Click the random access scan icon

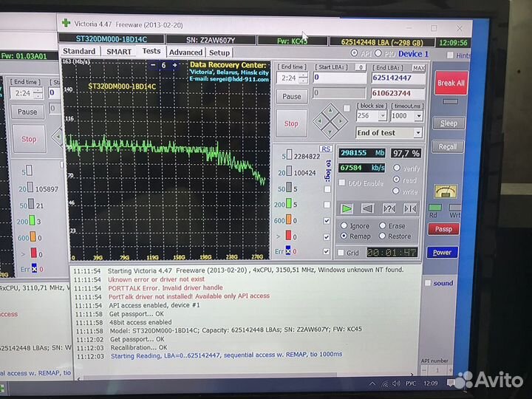point(389,208)
